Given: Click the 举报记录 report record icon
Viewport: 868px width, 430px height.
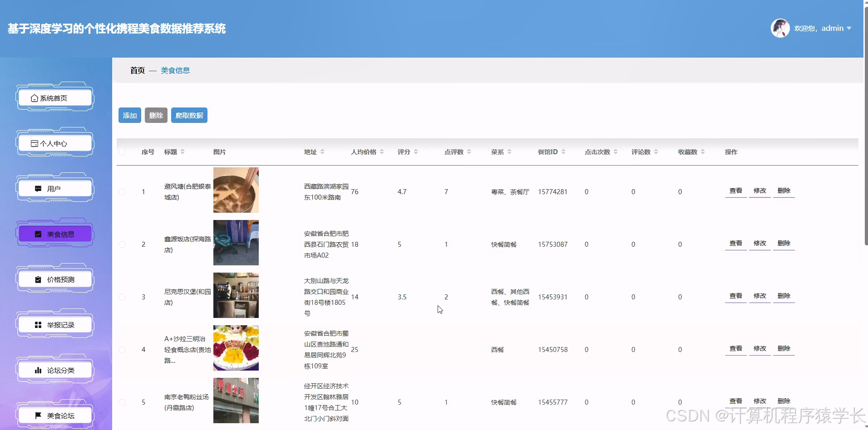Looking at the screenshot, I should tap(38, 324).
